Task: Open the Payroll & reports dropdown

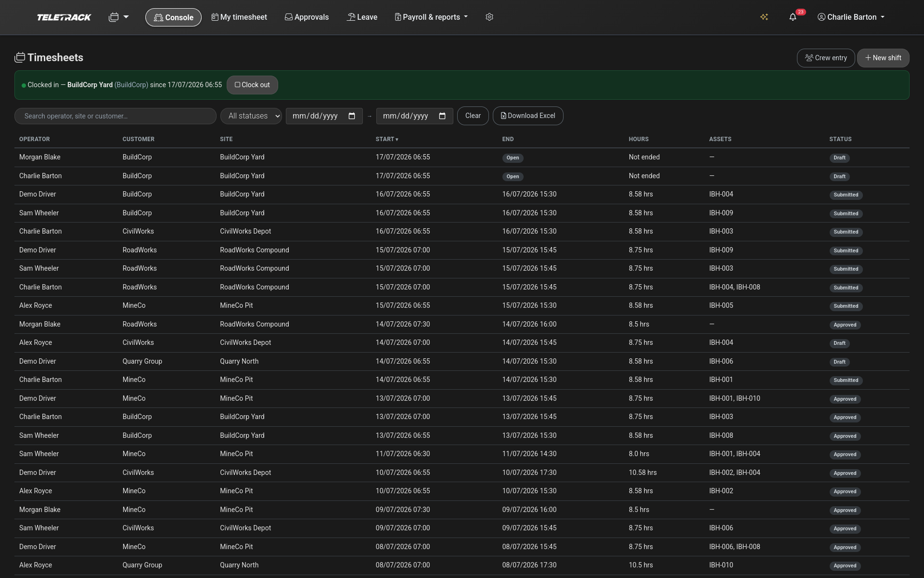Action: tap(431, 17)
